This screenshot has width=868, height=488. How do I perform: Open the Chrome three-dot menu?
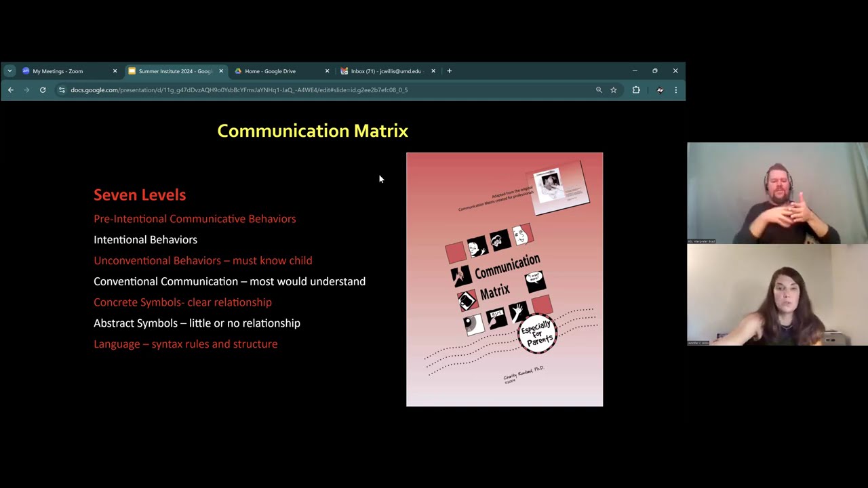[x=675, y=89]
